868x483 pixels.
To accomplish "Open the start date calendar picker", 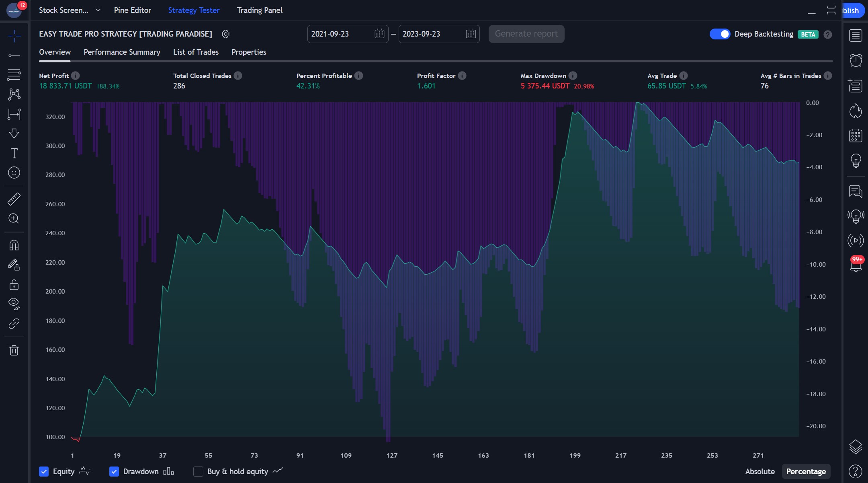I will 379,34.
